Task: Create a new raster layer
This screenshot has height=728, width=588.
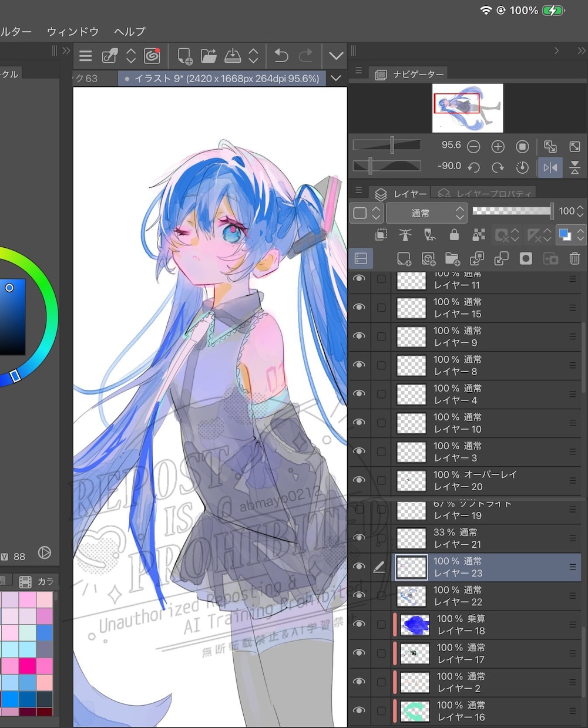Action: click(404, 259)
